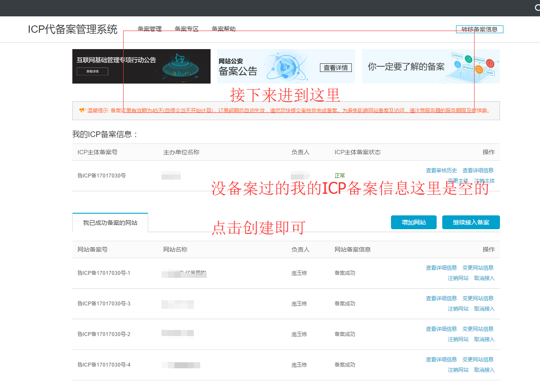The height and width of the screenshot is (392, 540).
Task: Open the 互联网基础管理专项行动公告 banner
Action: point(141,66)
